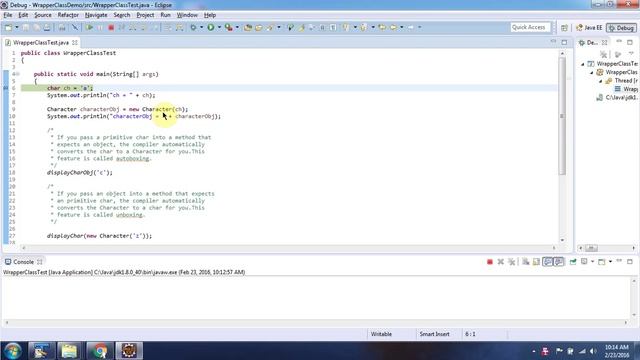Click the Pin Console icon

click(573, 262)
